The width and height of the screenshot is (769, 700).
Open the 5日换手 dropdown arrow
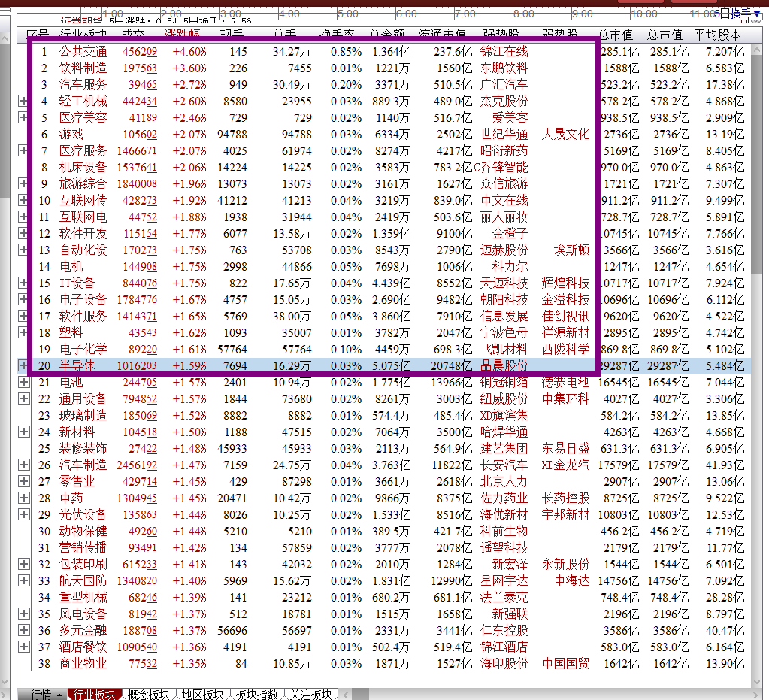pos(757,14)
